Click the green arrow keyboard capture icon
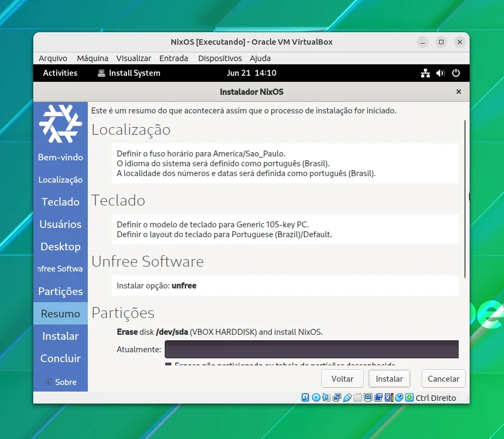504x439 pixels. [409, 398]
